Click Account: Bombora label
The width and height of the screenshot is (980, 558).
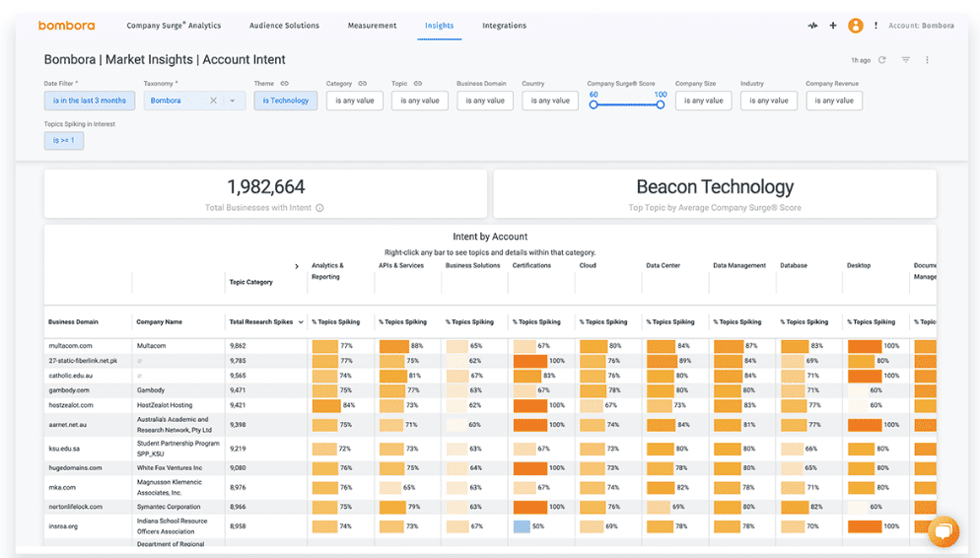[x=921, y=26]
